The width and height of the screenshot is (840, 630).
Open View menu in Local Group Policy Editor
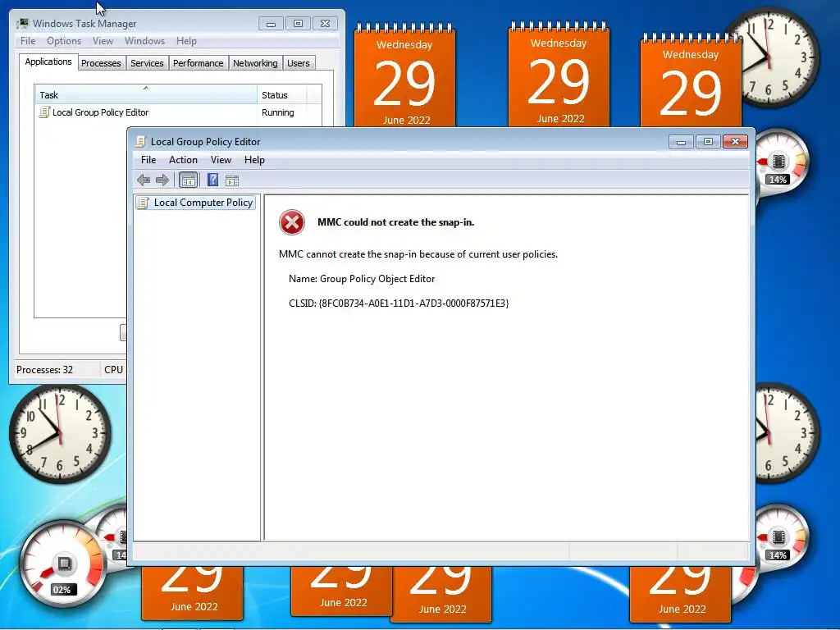221,160
